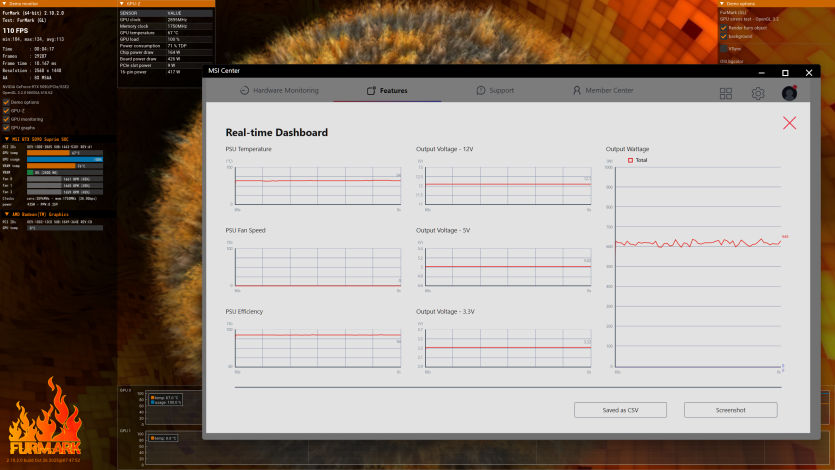Image resolution: width=835 pixels, height=470 pixels.
Task: Switch to the Hardware Monitoring tab
Action: [x=279, y=90]
